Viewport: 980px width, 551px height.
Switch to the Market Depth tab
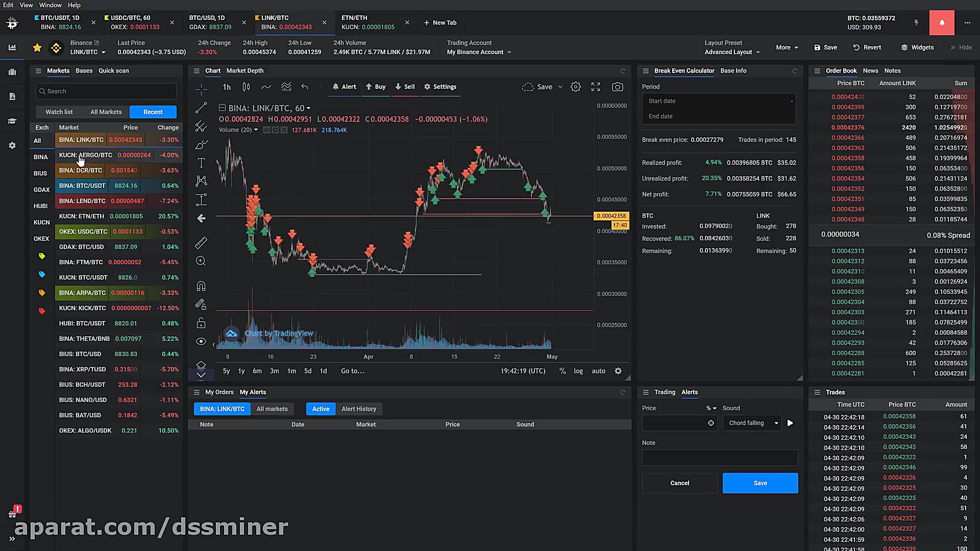(245, 71)
